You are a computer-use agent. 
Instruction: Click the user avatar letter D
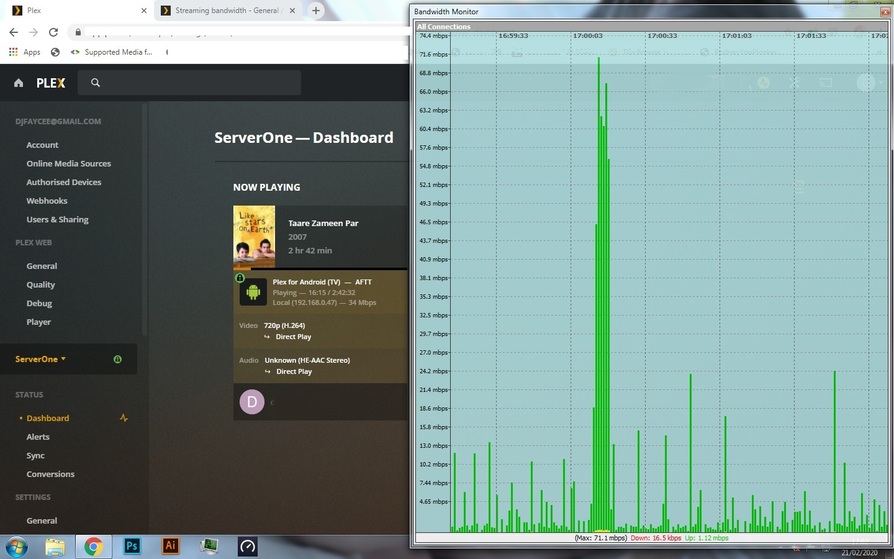(x=251, y=402)
